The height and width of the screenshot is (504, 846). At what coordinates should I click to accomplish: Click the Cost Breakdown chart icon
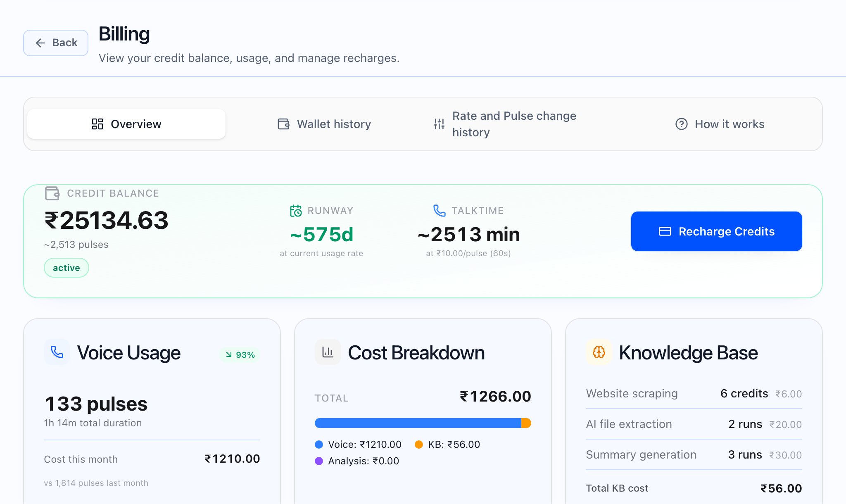pos(328,352)
